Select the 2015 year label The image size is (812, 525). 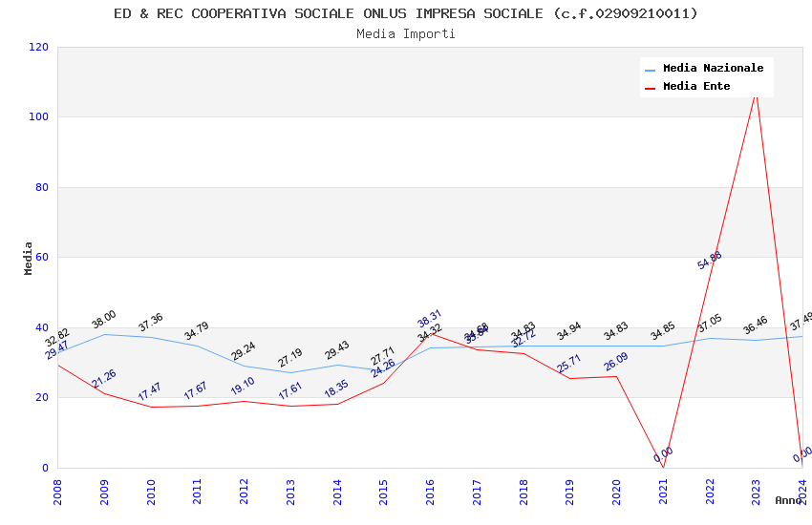pyautogui.click(x=383, y=492)
